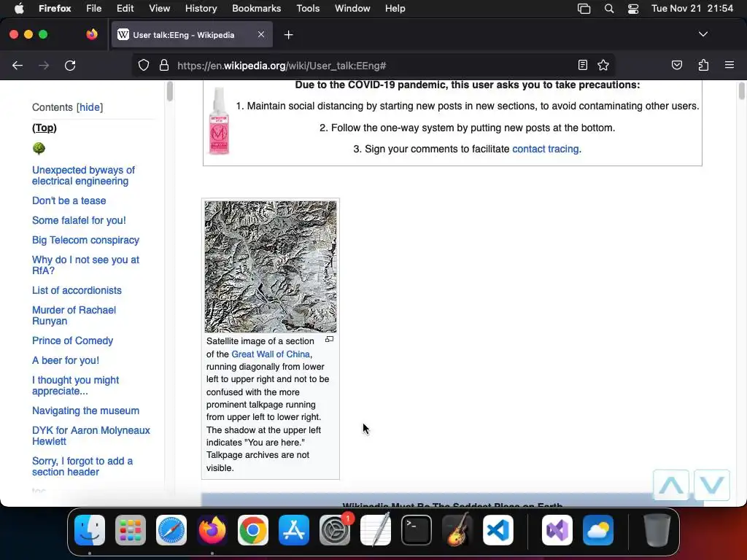Open Launchpad from the Dock

click(131, 530)
